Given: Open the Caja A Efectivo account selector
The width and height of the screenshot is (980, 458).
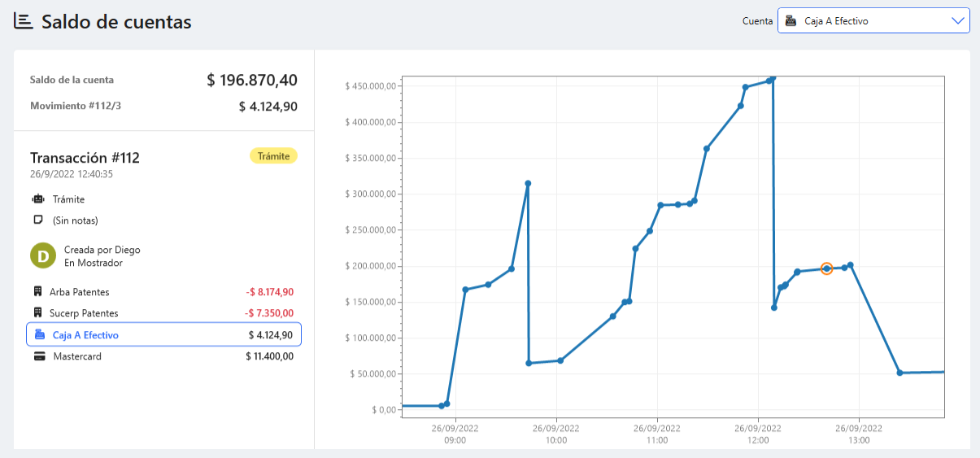Looking at the screenshot, I should 873,21.
